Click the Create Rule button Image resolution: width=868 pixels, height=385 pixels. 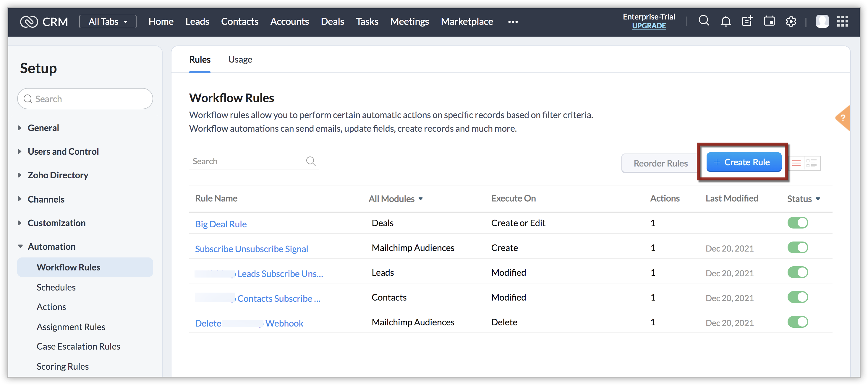[x=744, y=162]
